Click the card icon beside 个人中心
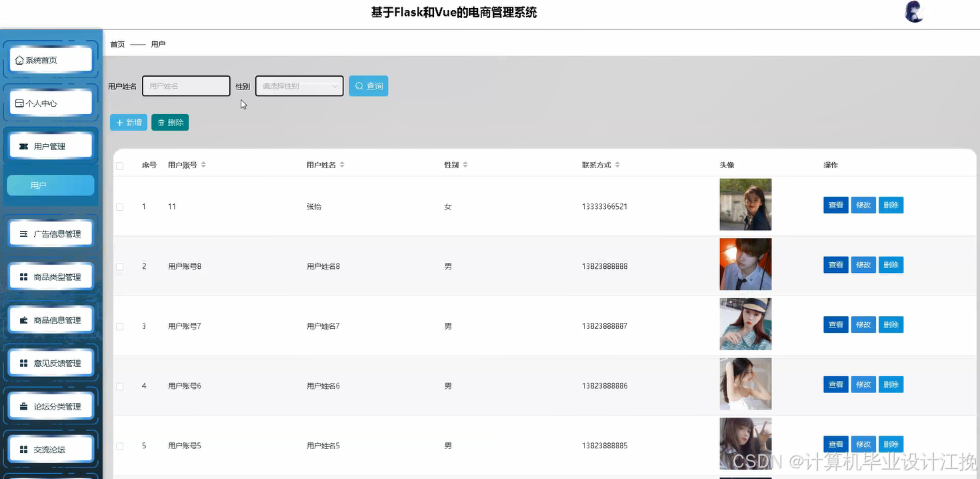Viewport: 980px width, 479px height. pos(19,103)
